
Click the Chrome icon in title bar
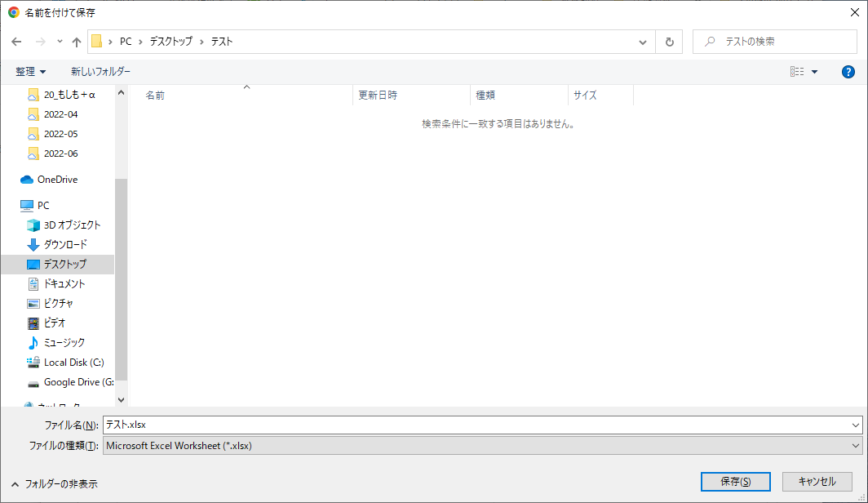13,12
